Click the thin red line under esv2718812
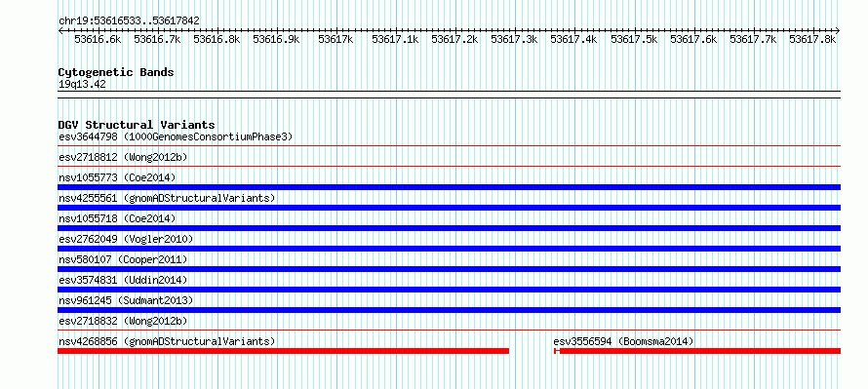868x389 pixels. [449, 166]
